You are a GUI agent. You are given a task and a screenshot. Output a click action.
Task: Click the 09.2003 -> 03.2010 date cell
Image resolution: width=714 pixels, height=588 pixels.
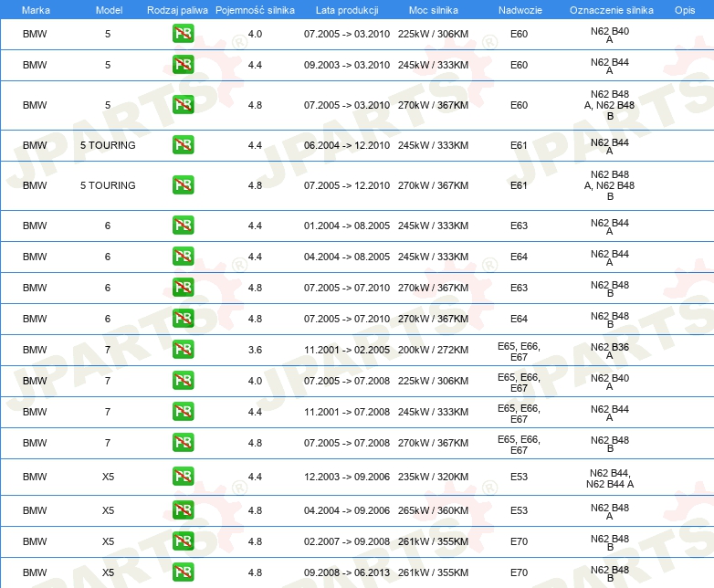coord(347,65)
